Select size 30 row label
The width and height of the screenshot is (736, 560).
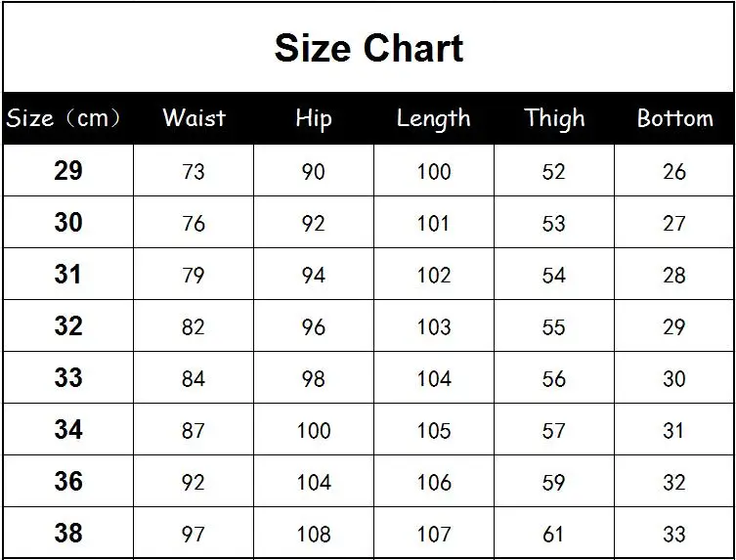click(68, 222)
